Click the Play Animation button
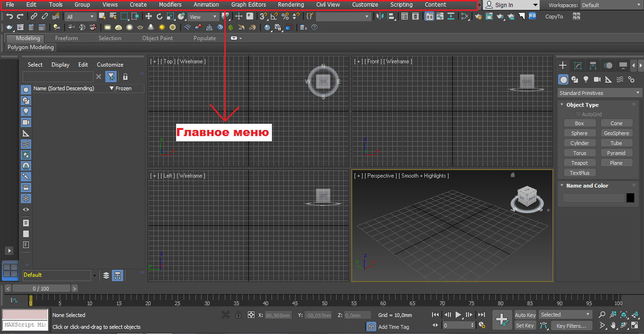The width and height of the screenshot is (644, 334). pyautogui.click(x=458, y=315)
